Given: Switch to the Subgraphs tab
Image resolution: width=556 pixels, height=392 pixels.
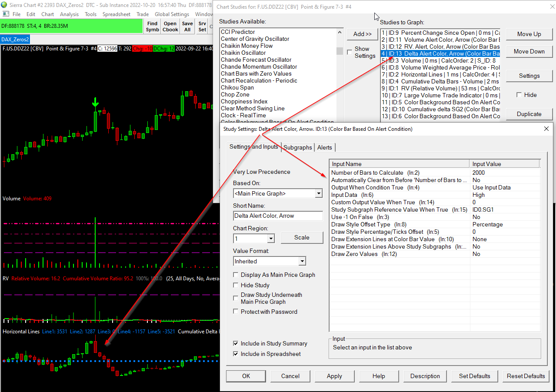Looking at the screenshot, I should coord(298,147).
